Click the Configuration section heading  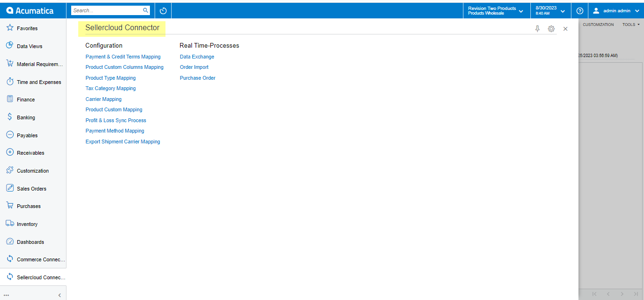104,46
